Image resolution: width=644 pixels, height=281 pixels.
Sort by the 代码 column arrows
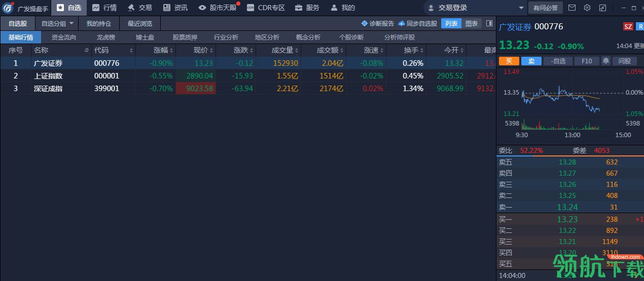pyautogui.click(x=132, y=51)
